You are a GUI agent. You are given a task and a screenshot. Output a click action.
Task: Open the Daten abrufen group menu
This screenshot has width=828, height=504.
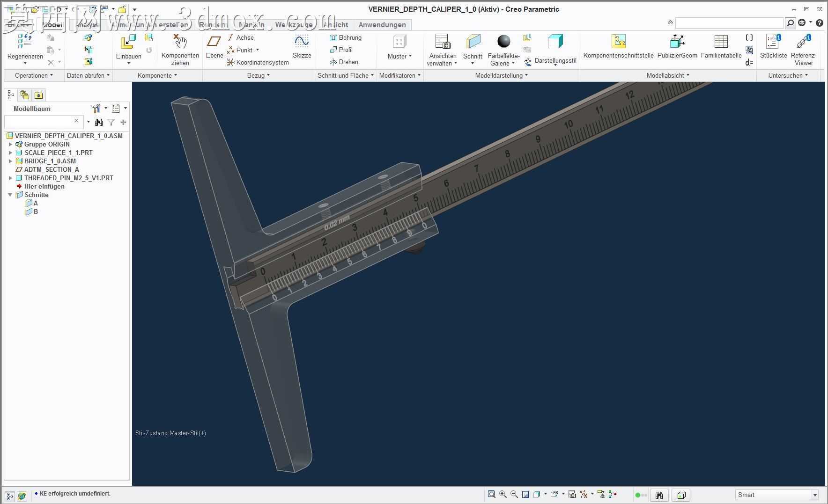pyautogui.click(x=88, y=75)
